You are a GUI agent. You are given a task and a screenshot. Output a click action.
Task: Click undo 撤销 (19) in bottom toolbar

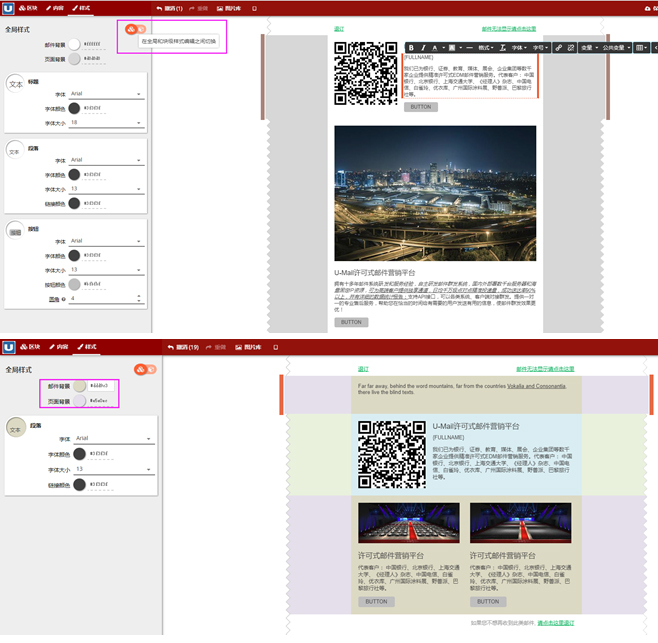click(x=183, y=347)
